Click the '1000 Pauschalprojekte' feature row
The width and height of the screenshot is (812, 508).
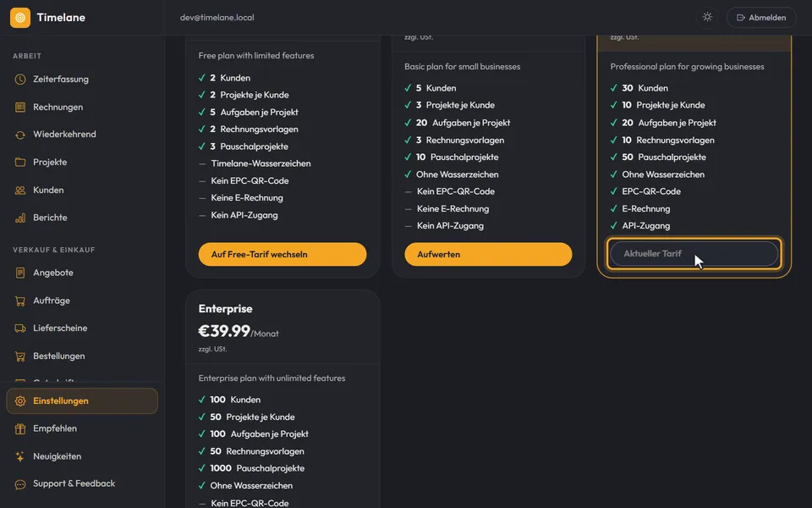click(252, 468)
